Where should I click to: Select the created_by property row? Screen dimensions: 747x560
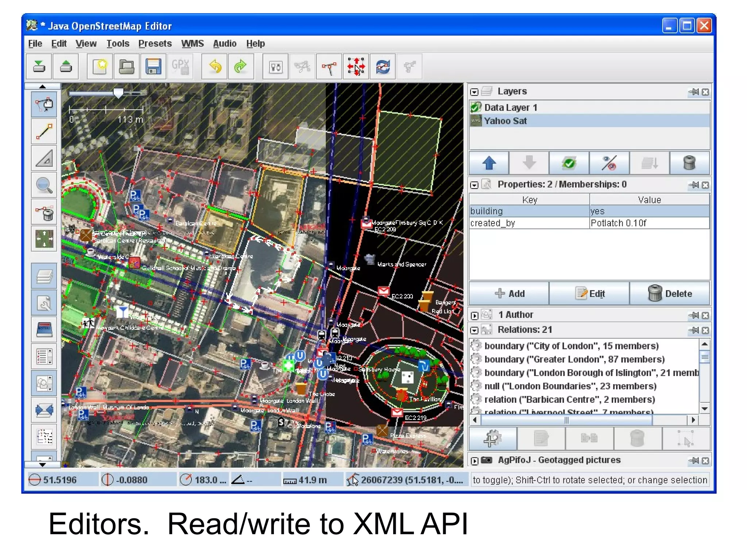(x=589, y=223)
